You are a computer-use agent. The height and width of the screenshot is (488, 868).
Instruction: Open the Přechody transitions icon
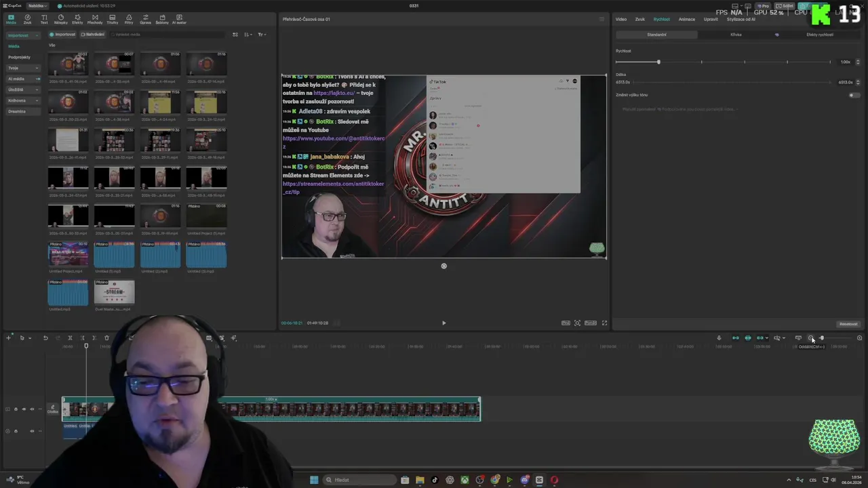95,19
